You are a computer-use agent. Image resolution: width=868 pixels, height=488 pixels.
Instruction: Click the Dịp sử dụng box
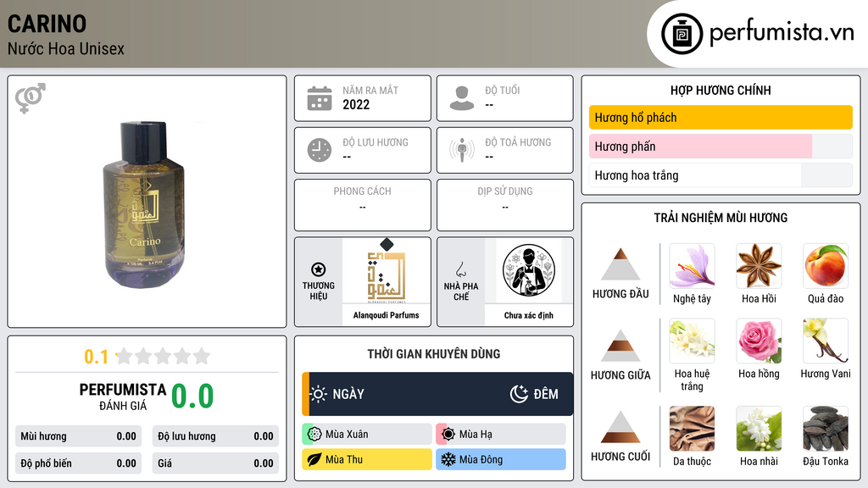pos(505,205)
